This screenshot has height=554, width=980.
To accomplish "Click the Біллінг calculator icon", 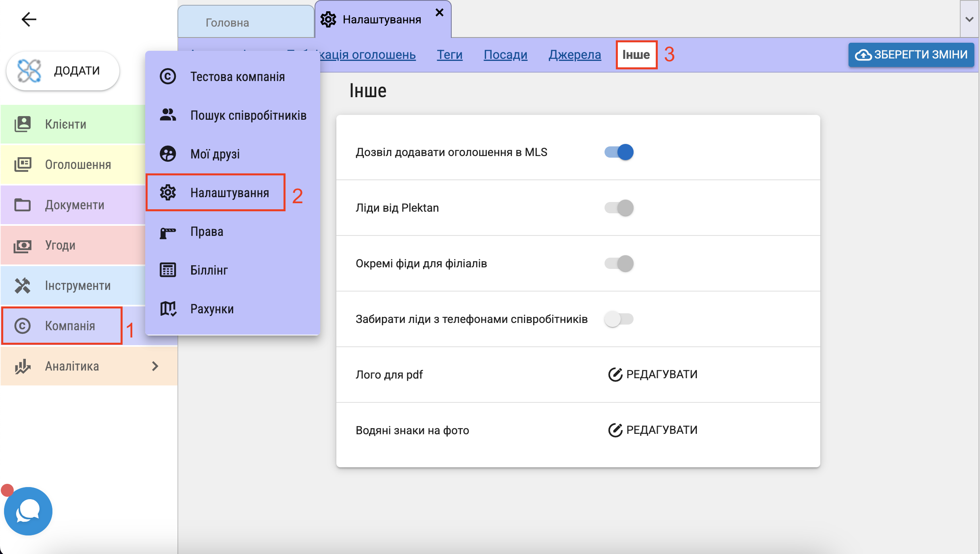I will pyautogui.click(x=168, y=270).
